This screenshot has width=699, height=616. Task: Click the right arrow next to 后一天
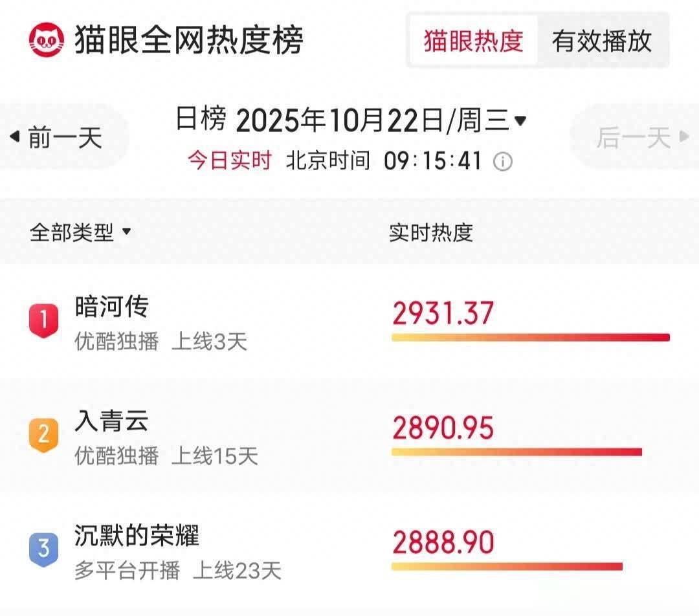[684, 137]
